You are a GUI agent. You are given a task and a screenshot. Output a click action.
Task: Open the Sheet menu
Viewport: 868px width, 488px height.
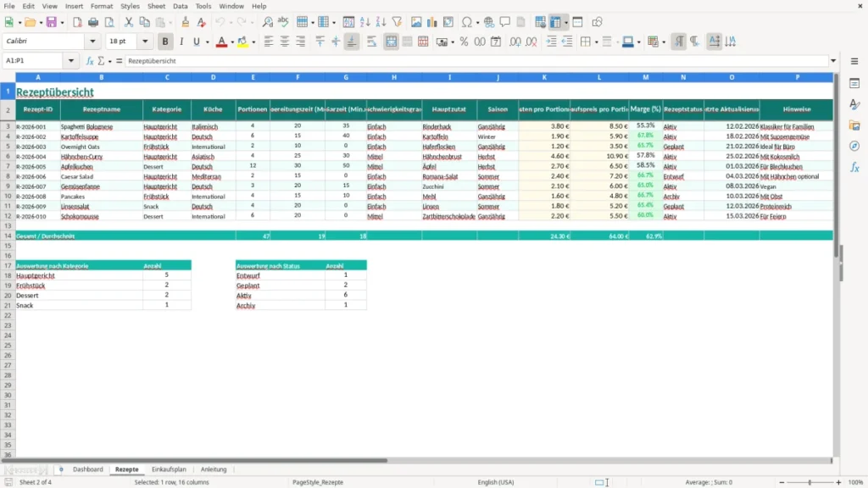pyautogui.click(x=156, y=6)
